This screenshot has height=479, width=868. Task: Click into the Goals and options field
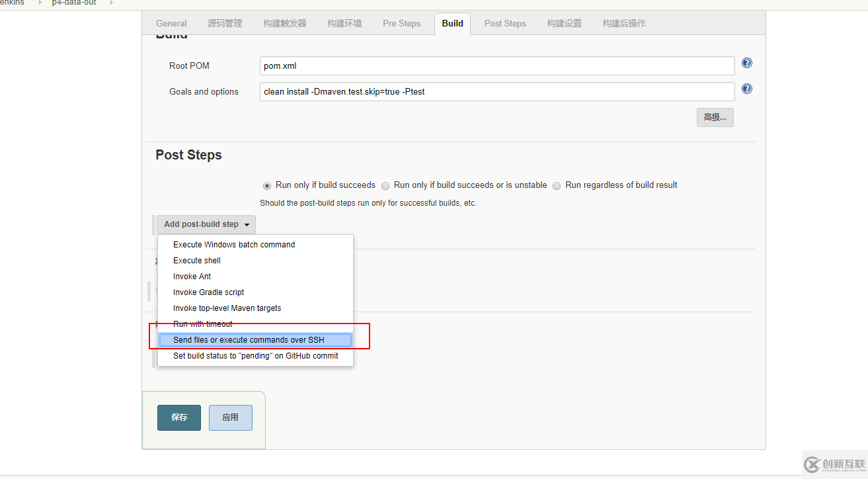coord(497,92)
